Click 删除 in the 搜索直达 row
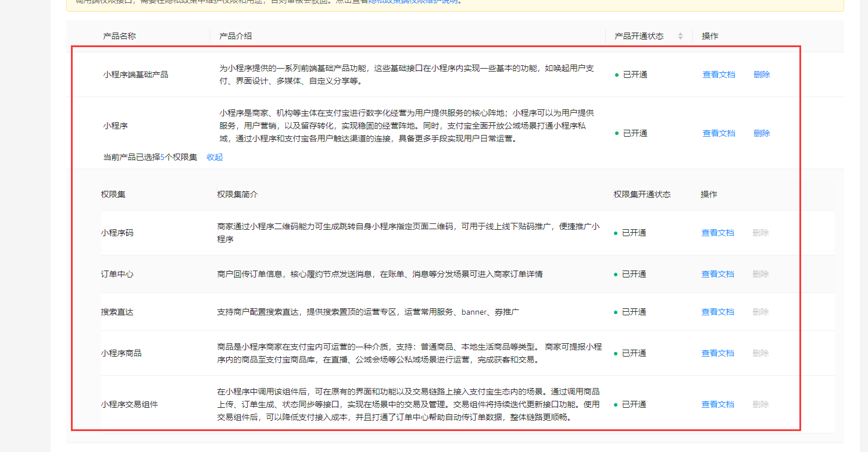The width and height of the screenshot is (868, 452). tap(760, 312)
